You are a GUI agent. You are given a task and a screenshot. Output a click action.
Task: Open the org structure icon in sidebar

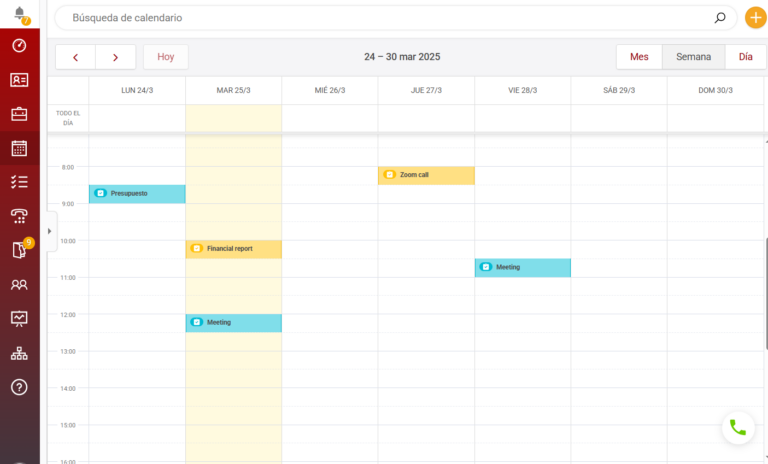coord(19,353)
